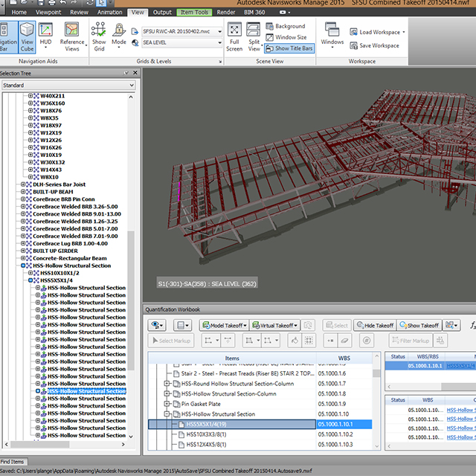Click Hide Takeoff
Viewport: 476px width, 476px height.
pyautogui.click(x=375, y=326)
